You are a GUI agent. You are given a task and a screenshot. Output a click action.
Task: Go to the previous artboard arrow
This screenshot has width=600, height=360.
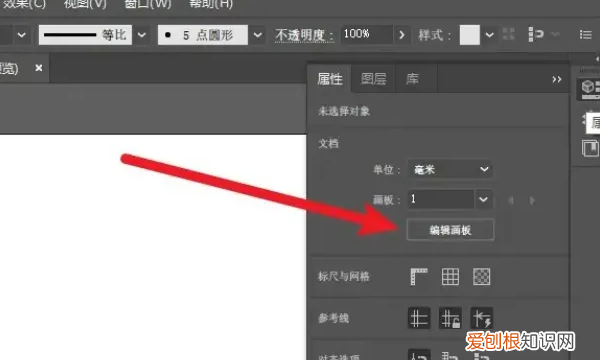(510, 200)
